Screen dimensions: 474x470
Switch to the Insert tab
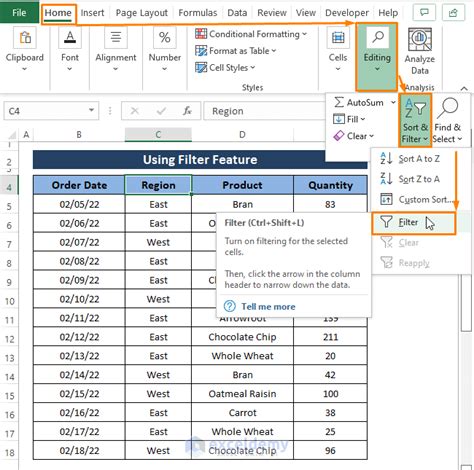(x=92, y=13)
